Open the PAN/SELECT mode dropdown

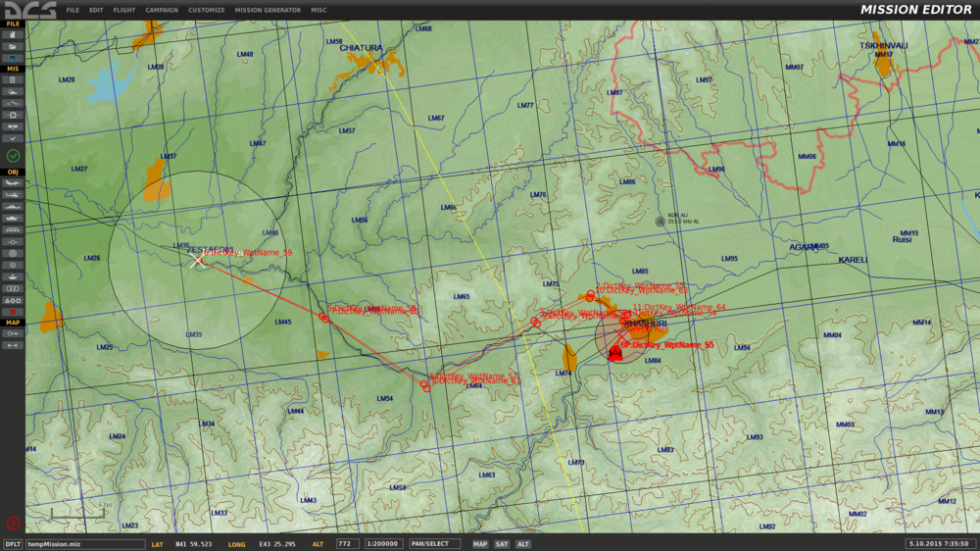[x=434, y=544]
